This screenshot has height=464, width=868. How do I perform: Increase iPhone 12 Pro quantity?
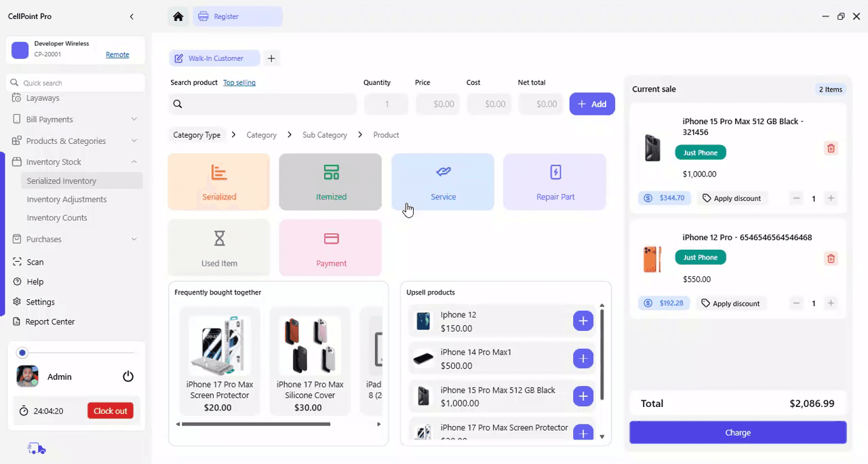click(831, 303)
